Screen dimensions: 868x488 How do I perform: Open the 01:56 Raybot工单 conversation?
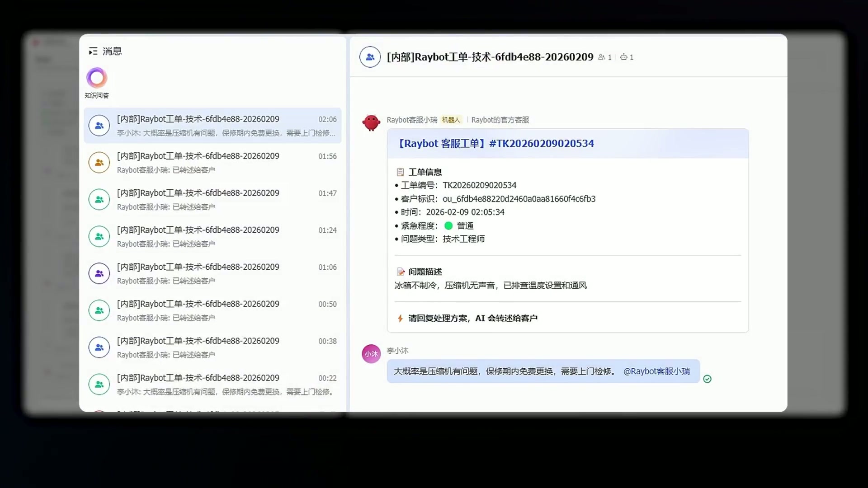coord(212,163)
